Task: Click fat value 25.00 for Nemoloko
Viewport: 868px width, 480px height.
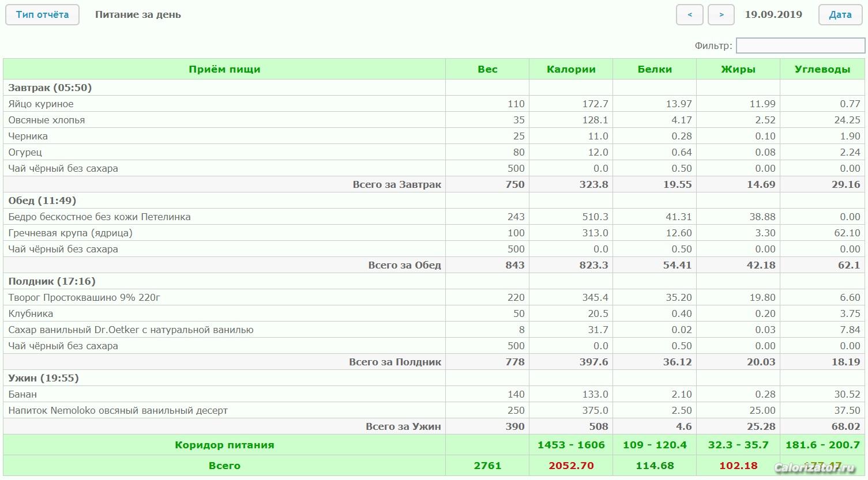Action: (x=762, y=410)
